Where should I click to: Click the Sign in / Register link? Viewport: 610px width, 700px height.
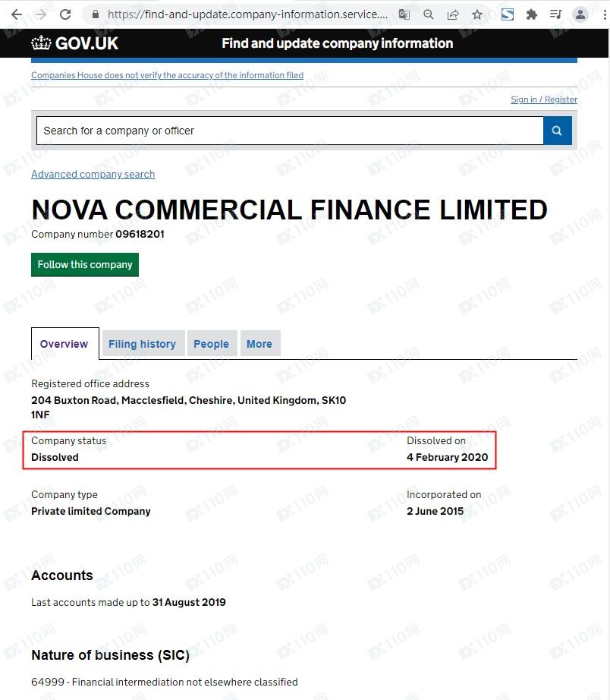click(544, 99)
